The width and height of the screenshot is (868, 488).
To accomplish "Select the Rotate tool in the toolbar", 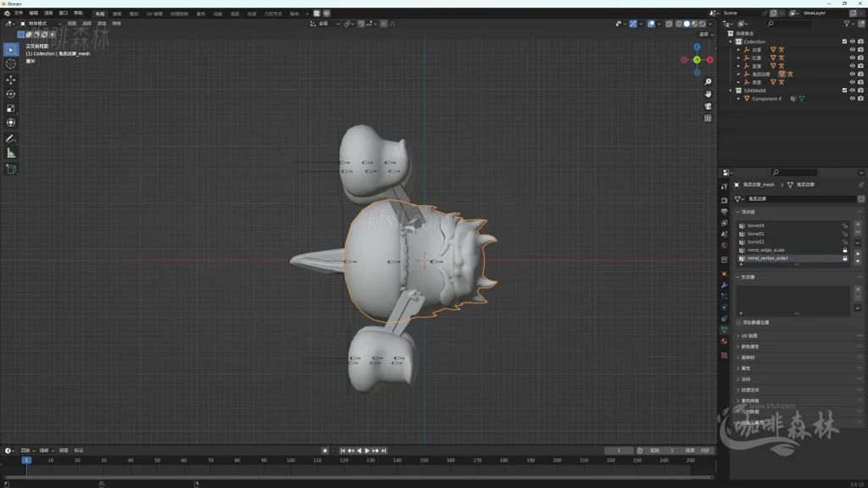I will (x=11, y=94).
